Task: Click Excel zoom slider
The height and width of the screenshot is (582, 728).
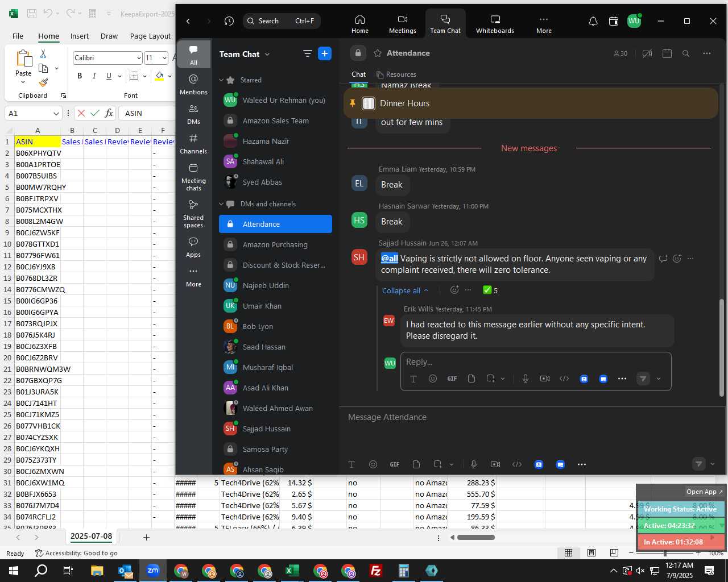Action: coord(665,553)
